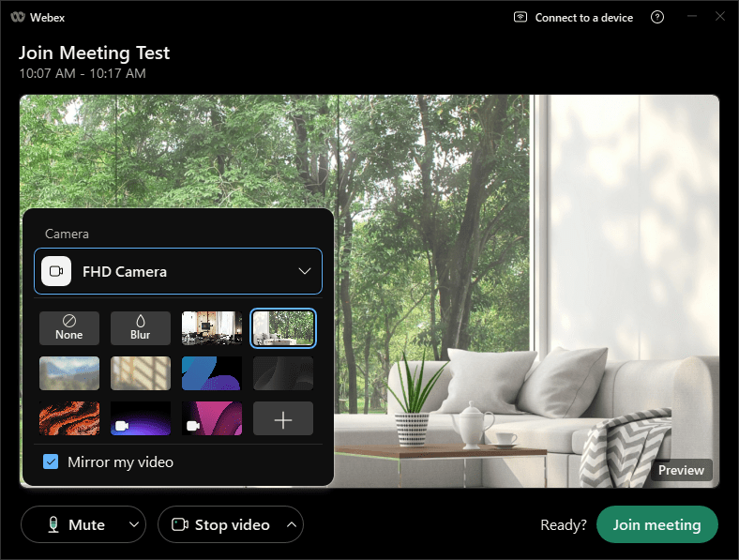Click the camera icon in FHD Camera selector
The width and height of the screenshot is (739, 560).
pos(56,271)
